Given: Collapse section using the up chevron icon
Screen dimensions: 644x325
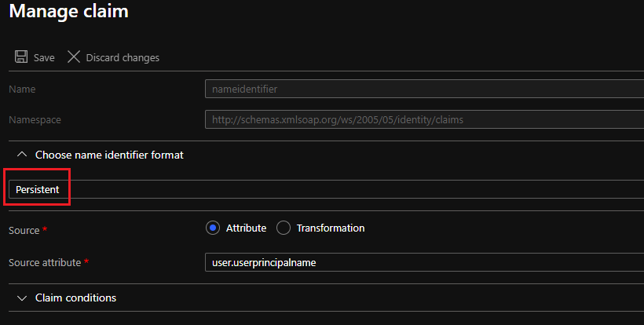Looking at the screenshot, I should [x=22, y=155].
